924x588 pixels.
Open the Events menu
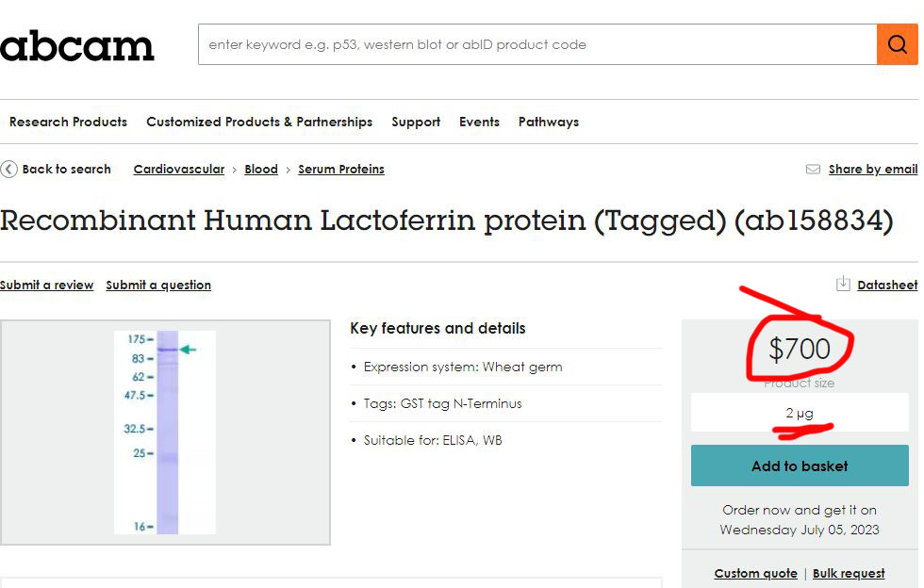click(x=479, y=122)
